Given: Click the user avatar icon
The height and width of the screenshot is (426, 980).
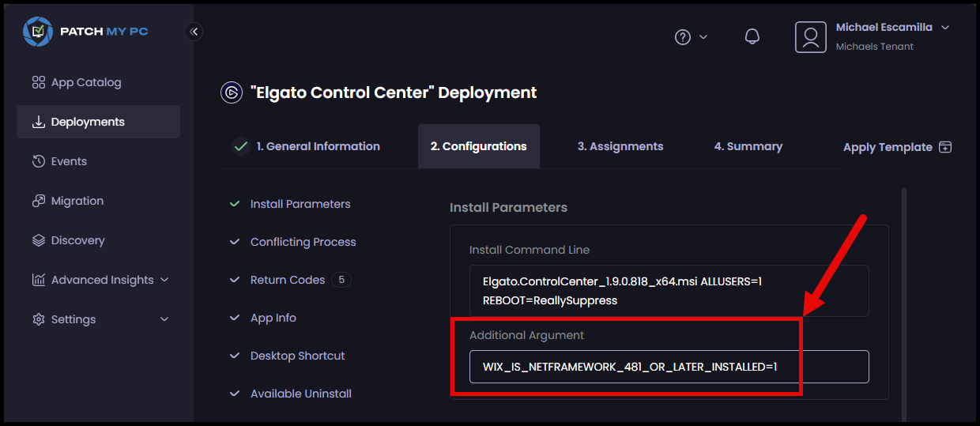Looking at the screenshot, I should [x=810, y=37].
